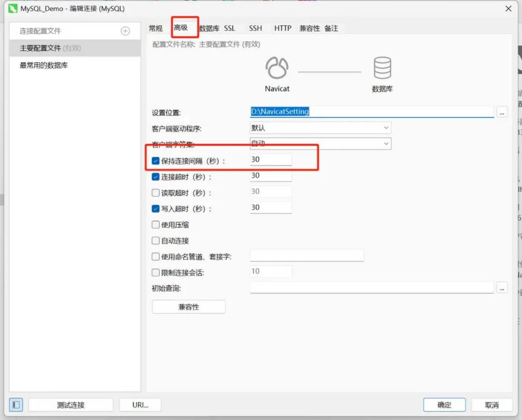Open the 客户端字符集 dropdown
The width and height of the screenshot is (522, 420).
(386, 143)
